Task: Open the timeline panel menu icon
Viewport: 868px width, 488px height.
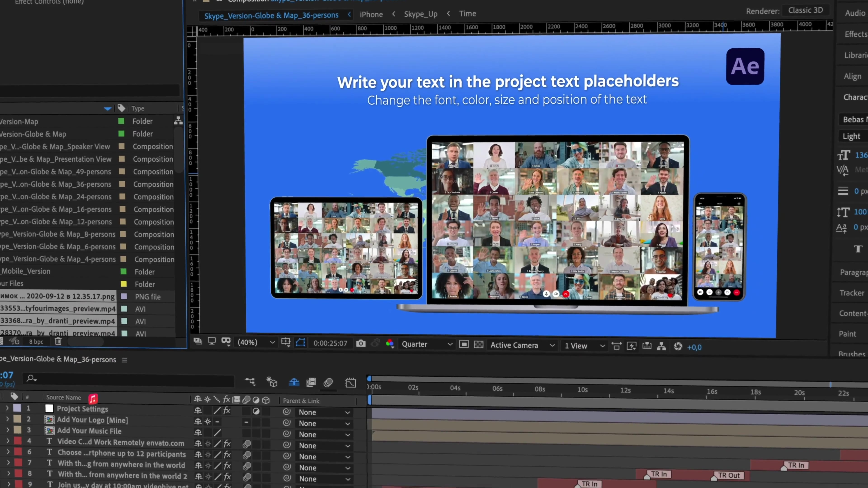Action: (x=124, y=360)
